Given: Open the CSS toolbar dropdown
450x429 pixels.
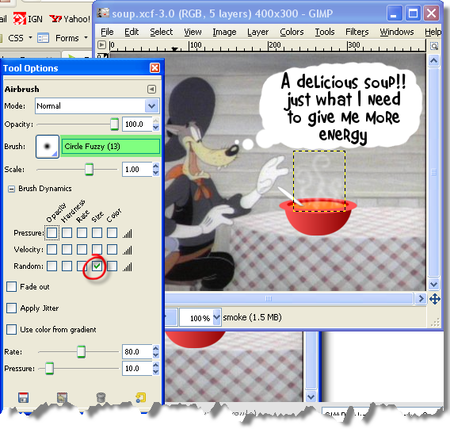Looking at the screenshot, I should (x=30, y=37).
